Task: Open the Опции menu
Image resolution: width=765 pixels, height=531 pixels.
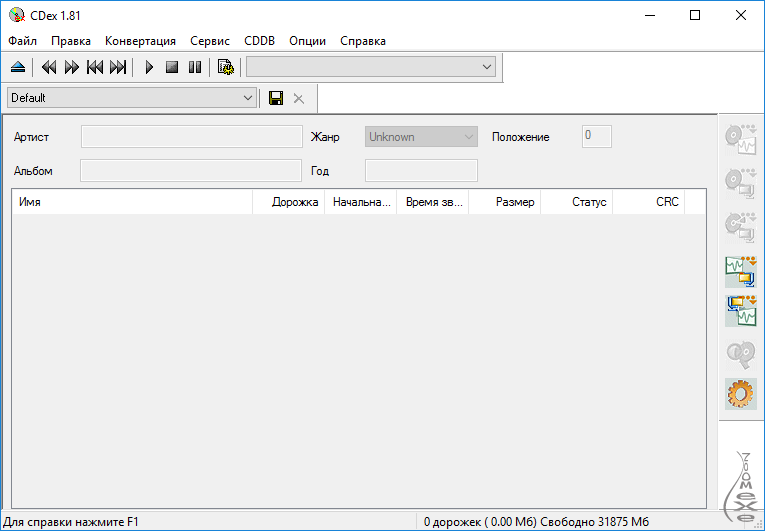Action: [307, 41]
